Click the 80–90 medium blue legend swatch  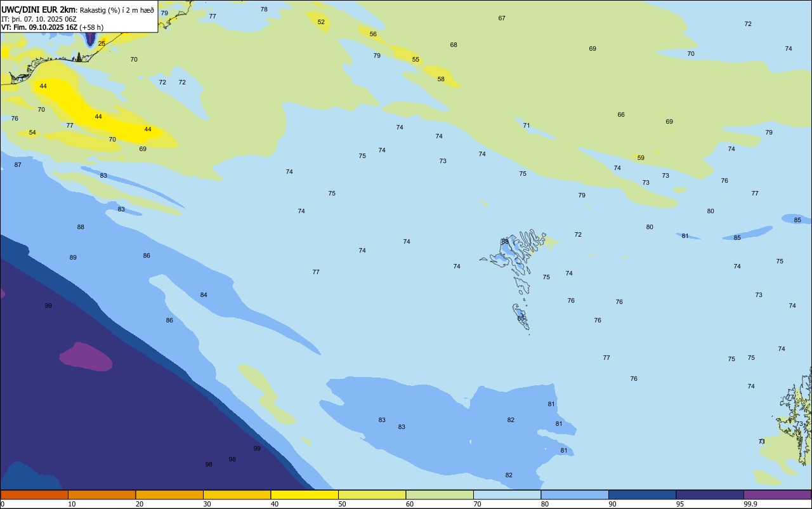pos(575,494)
